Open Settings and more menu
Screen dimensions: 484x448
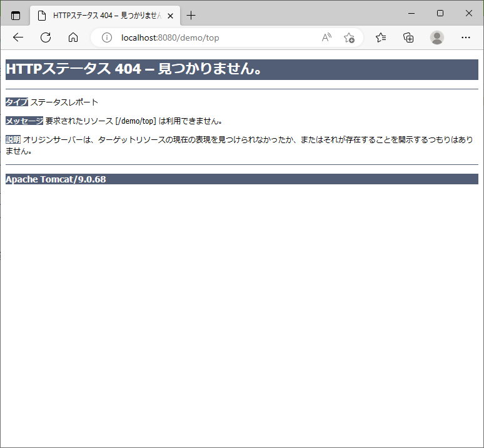(x=465, y=37)
